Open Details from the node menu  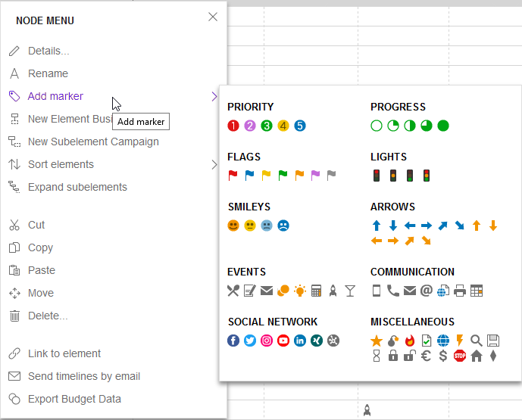[48, 51]
